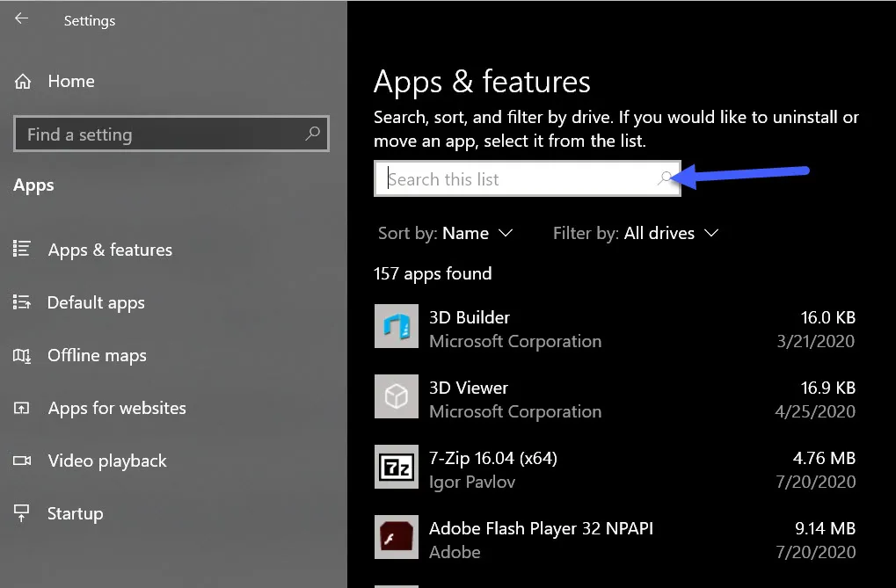Click into Find a setting box
This screenshot has height=588, width=896.
click(158, 134)
